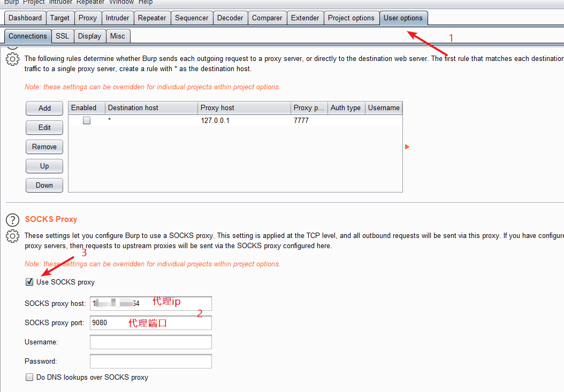Click the Add upstream proxy button
Viewport: 564px width, 392px height.
[x=44, y=108]
